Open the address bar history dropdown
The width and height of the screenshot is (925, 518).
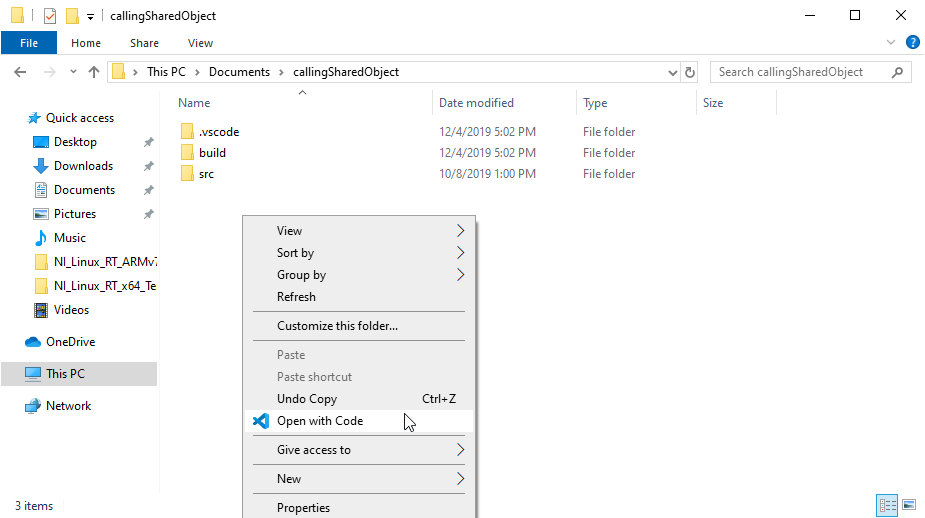tap(673, 72)
